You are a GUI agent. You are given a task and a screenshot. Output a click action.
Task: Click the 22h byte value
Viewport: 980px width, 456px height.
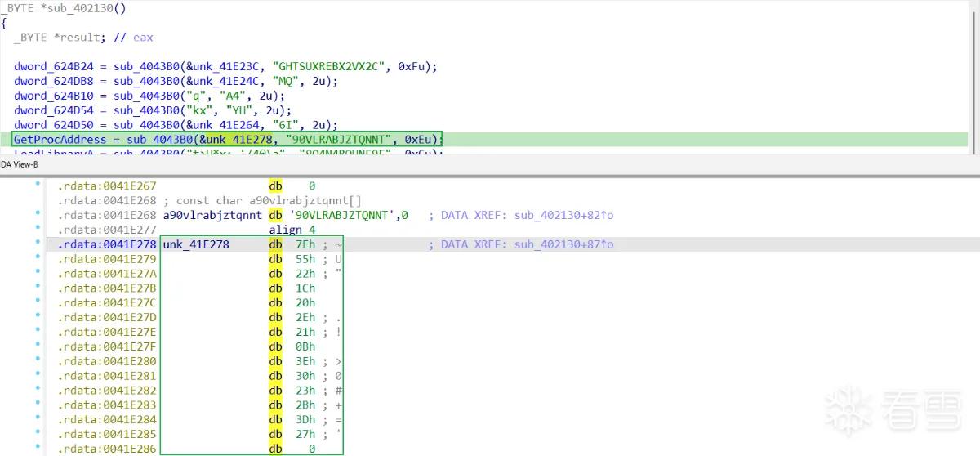pyautogui.click(x=307, y=274)
